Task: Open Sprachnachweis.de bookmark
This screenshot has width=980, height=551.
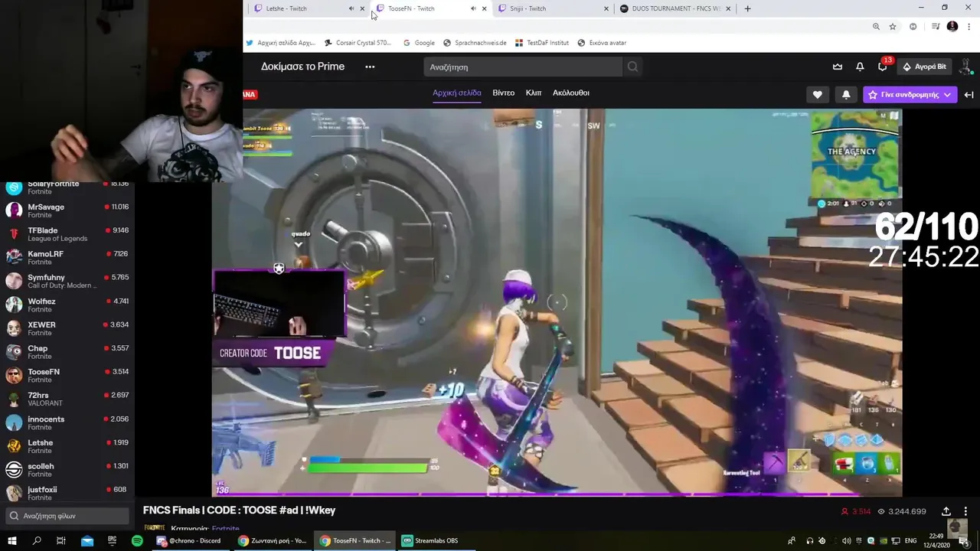Action: tap(475, 43)
